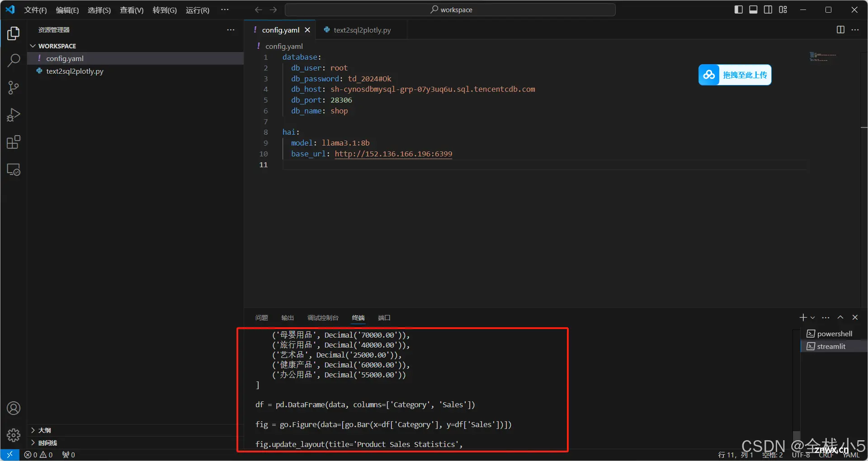Screen dimensions: 868x461
Task: Switch to the text2sql2plotly.py tab
Action: 362,30
